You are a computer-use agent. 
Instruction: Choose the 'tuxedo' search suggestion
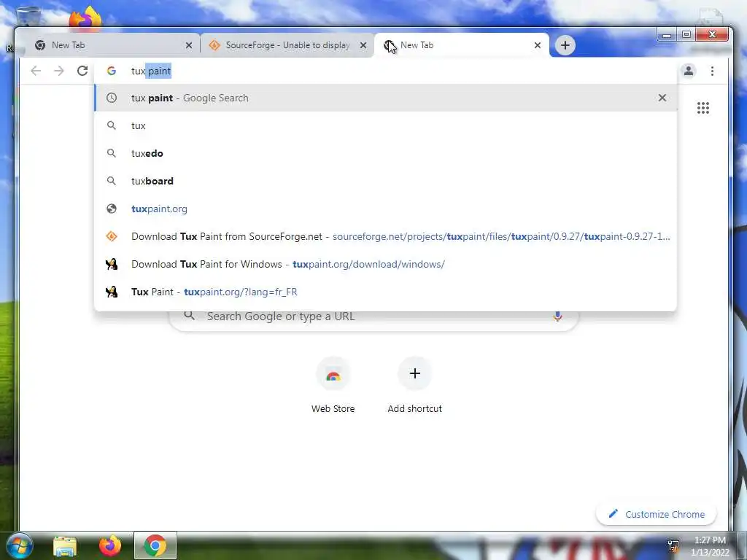pos(386,153)
